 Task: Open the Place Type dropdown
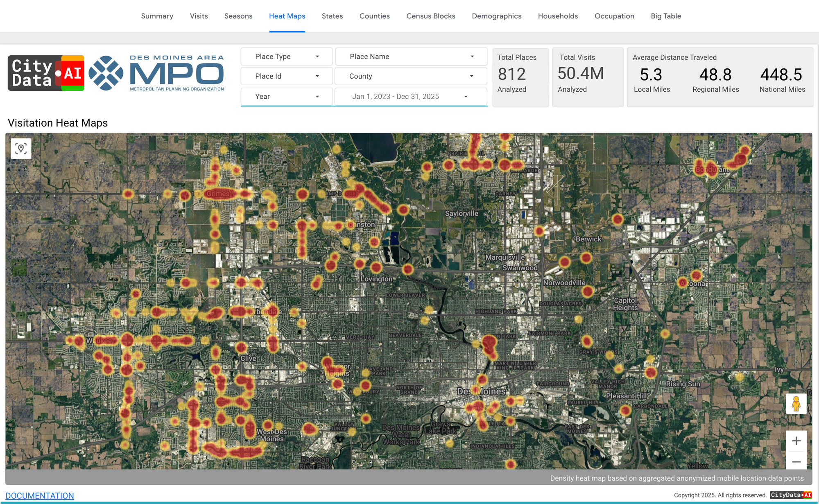click(287, 57)
